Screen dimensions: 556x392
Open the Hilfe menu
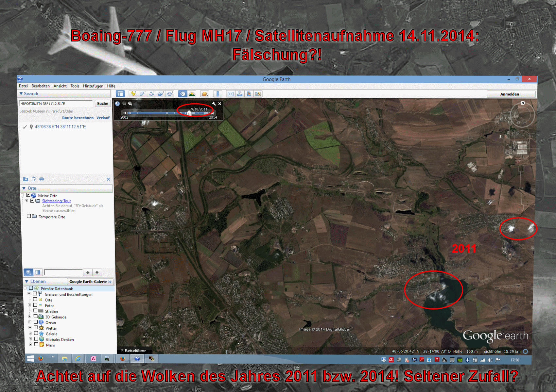point(111,86)
